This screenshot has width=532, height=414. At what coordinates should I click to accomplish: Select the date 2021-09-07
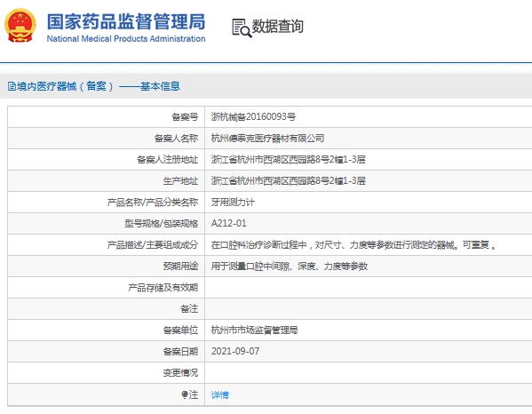[235, 351]
